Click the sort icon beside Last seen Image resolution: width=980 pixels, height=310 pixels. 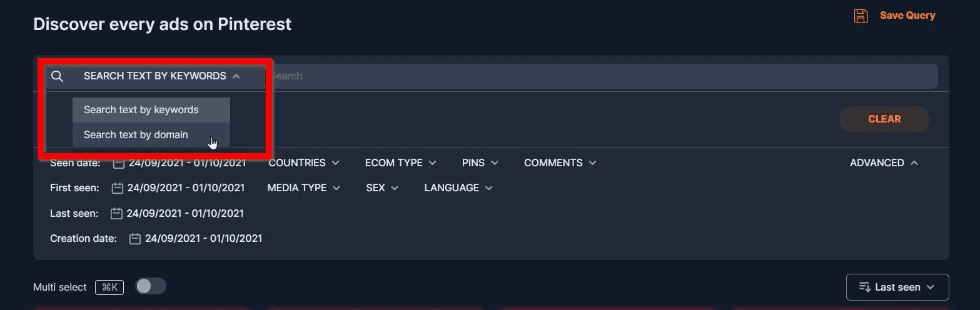pyautogui.click(x=865, y=287)
